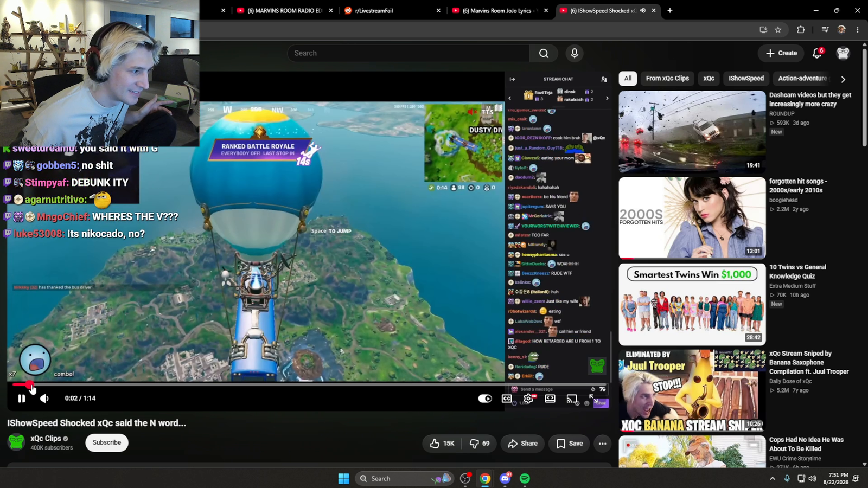Open the Chrome profile avatar
Image resolution: width=868 pixels, height=488 pixels.
click(x=842, y=30)
